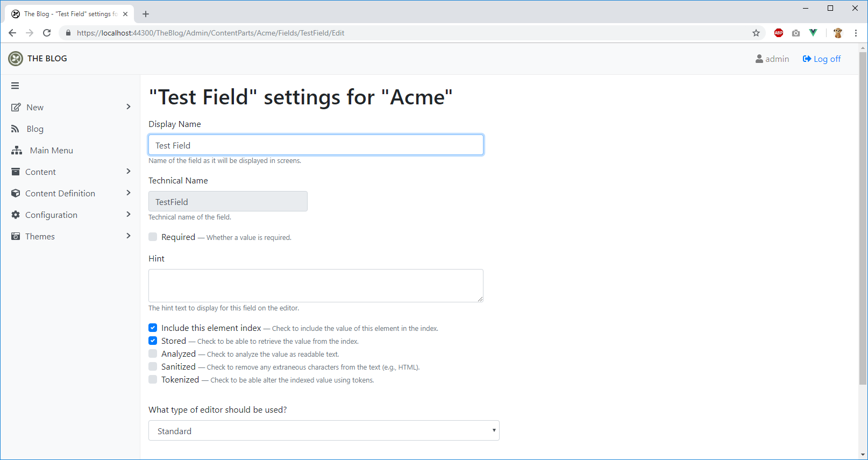Click the admin account link
Image resolution: width=868 pixels, height=460 pixels.
(772, 59)
